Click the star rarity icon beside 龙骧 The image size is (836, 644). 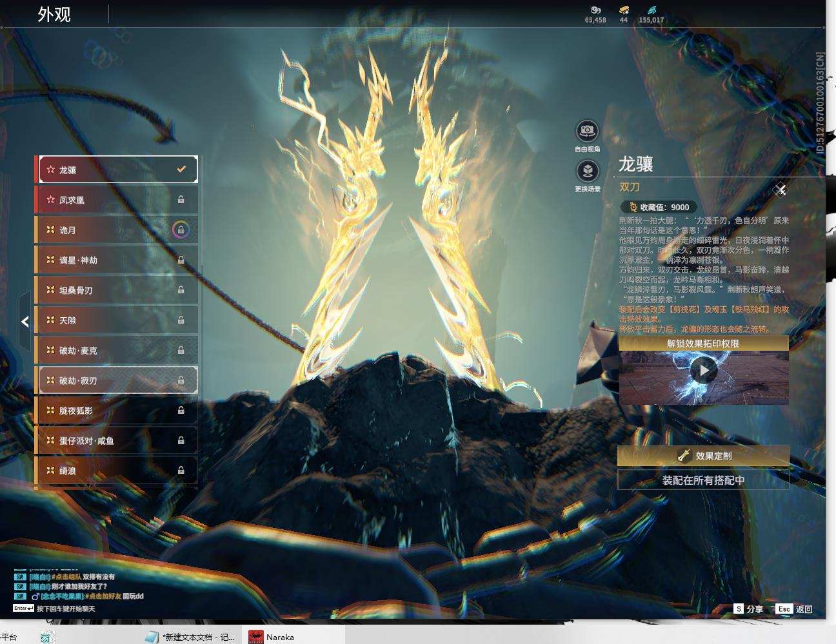pyautogui.click(x=50, y=170)
